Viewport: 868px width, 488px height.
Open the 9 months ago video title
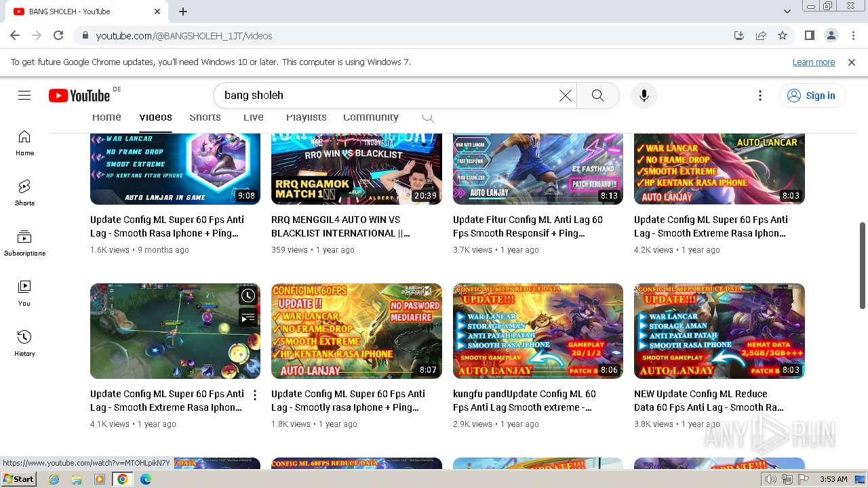point(167,226)
